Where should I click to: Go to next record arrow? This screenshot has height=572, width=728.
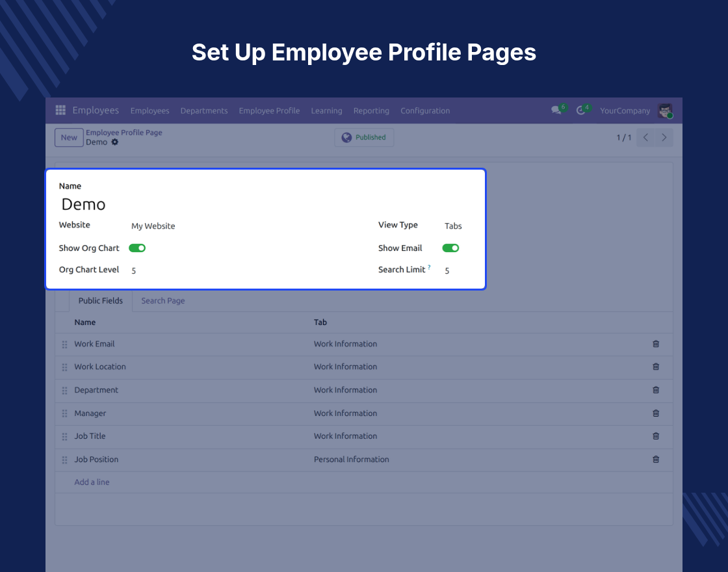tap(664, 137)
